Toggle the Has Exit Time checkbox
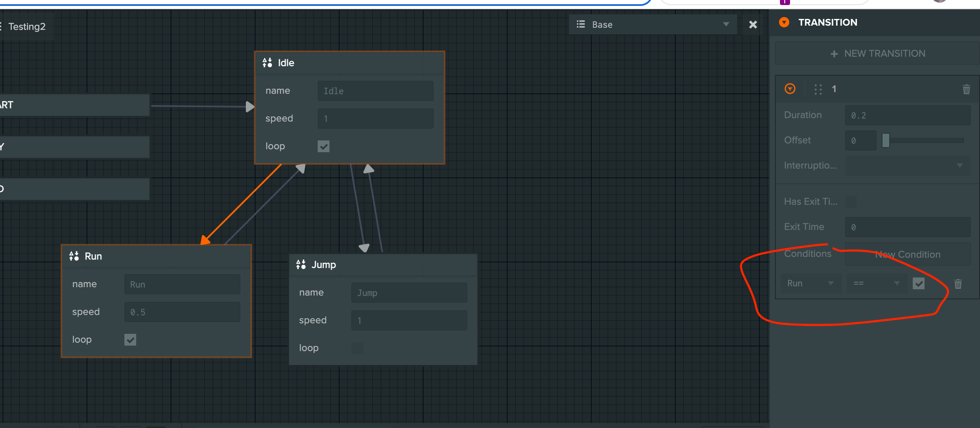Screen dimensions: 980x428 point(851,202)
